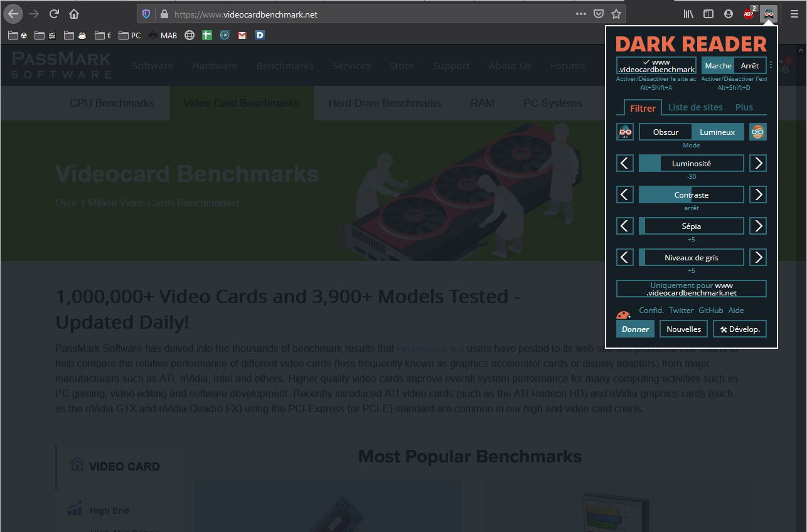Open the CPU Benchmarks tab

coord(112,103)
